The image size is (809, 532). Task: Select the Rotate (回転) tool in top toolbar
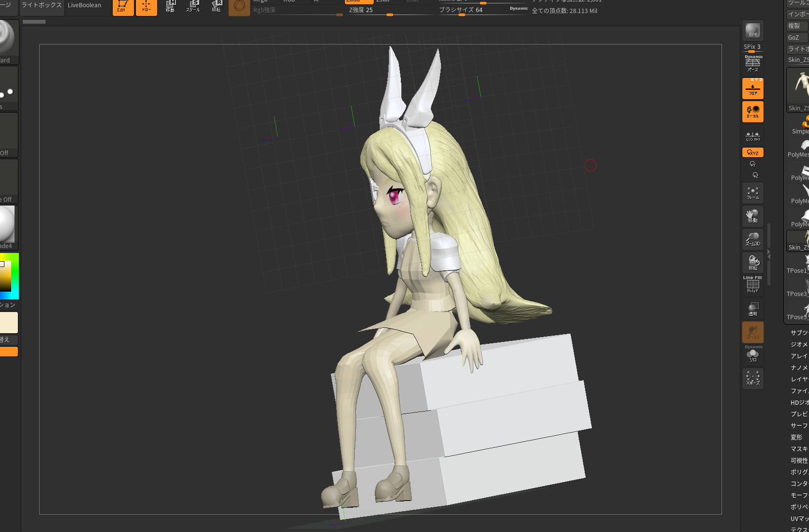click(x=216, y=6)
